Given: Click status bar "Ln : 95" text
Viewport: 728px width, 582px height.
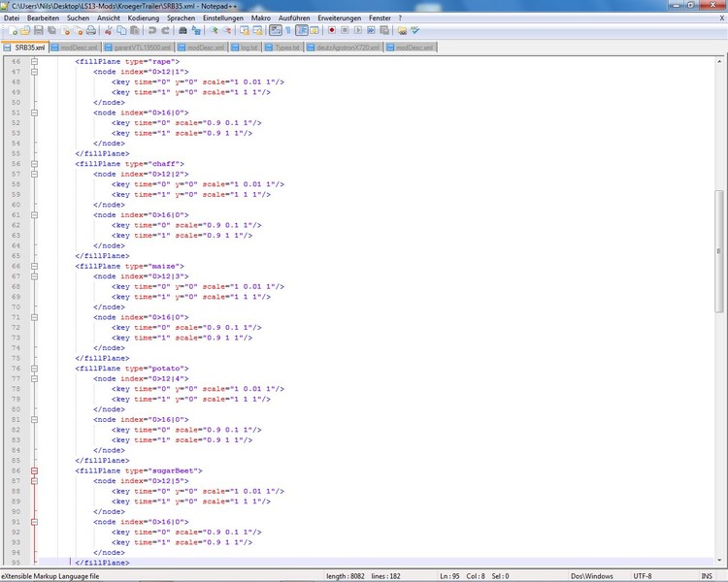Looking at the screenshot, I should coord(449,576).
